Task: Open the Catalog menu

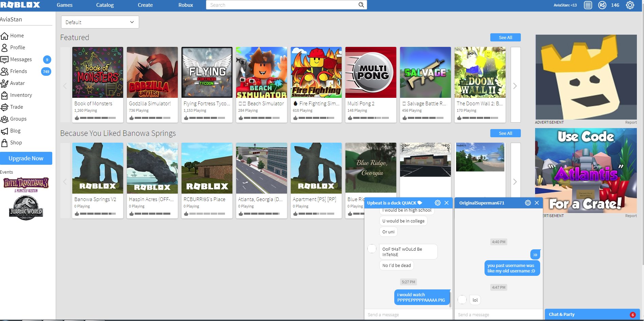Action: coord(105,5)
